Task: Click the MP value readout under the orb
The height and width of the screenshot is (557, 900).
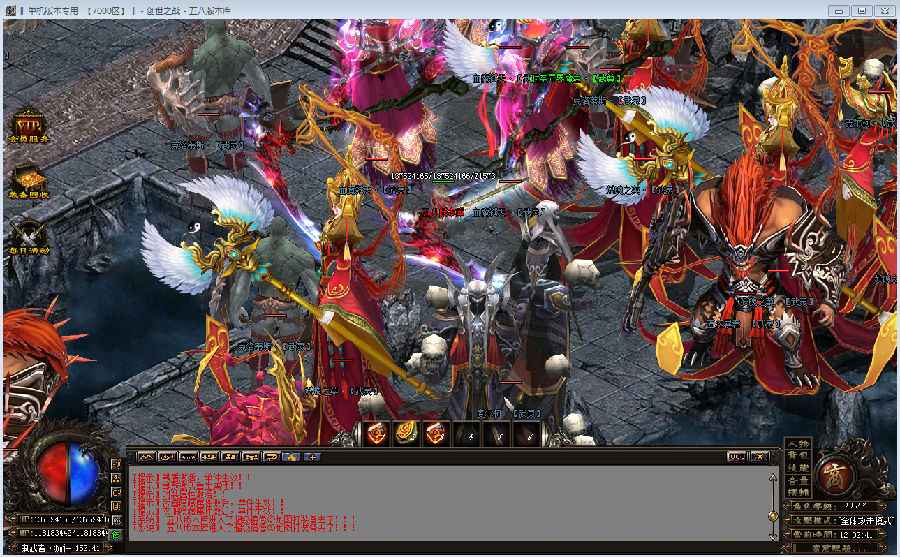Action: click(x=63, y=534)
